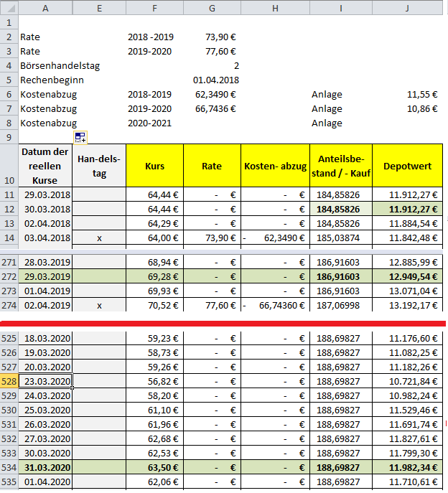Select column J header
The height and width of the screenshot is (493, 448).
407,8
